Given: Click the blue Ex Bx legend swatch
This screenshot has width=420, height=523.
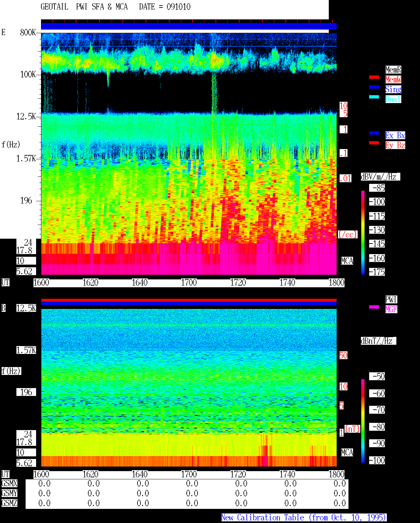Looking at the screenshot, I should 374,133.
